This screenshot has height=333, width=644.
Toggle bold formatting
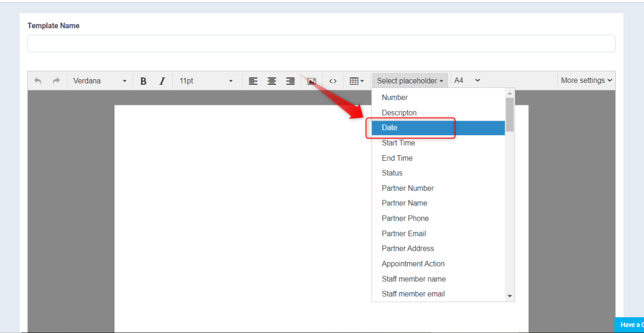click(143, 81)
